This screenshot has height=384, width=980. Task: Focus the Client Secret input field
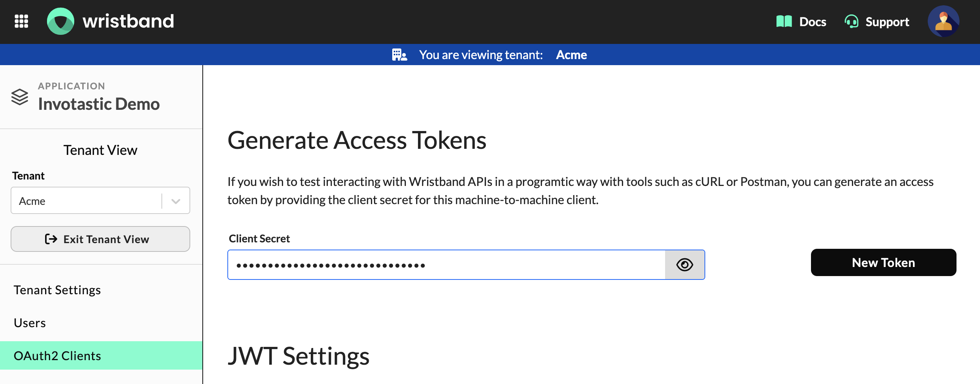[446, 265]
